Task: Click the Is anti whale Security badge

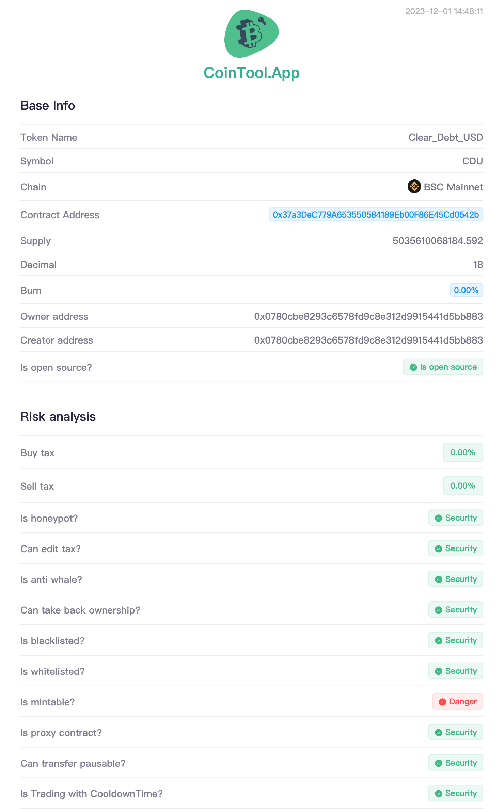Action: [456, 579]
